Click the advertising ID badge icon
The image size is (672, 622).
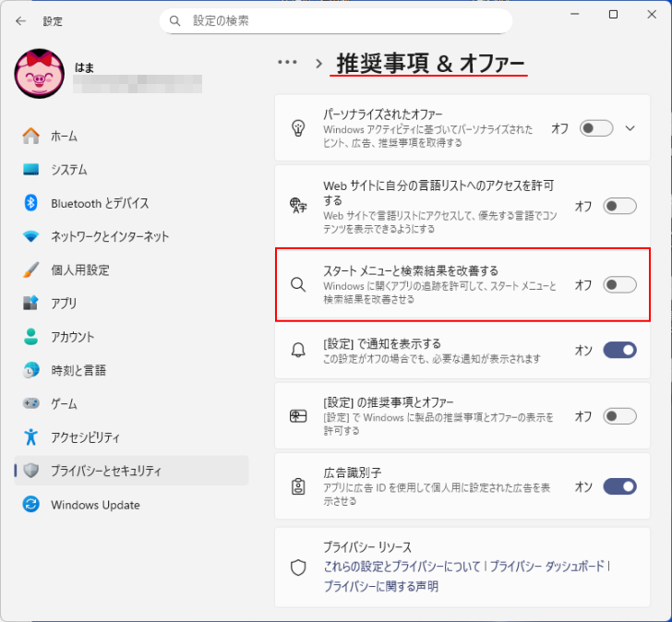pyautogui.click(x=298, y=486)
